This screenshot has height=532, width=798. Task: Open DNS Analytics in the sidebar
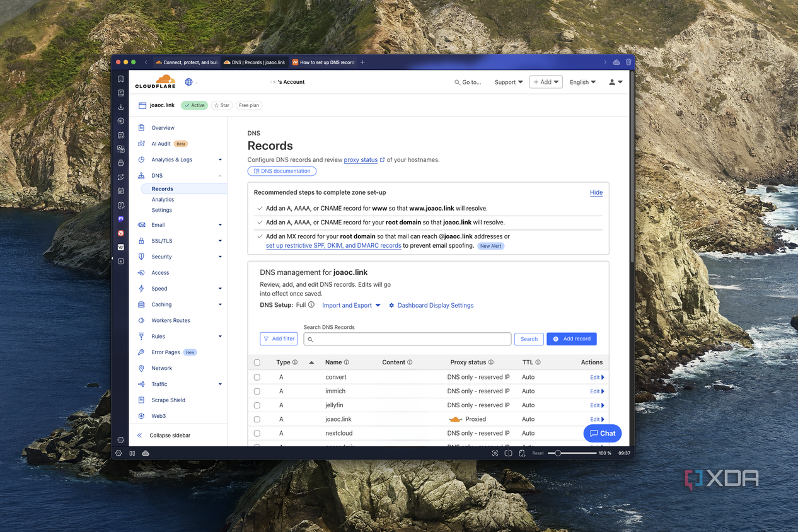163,200
